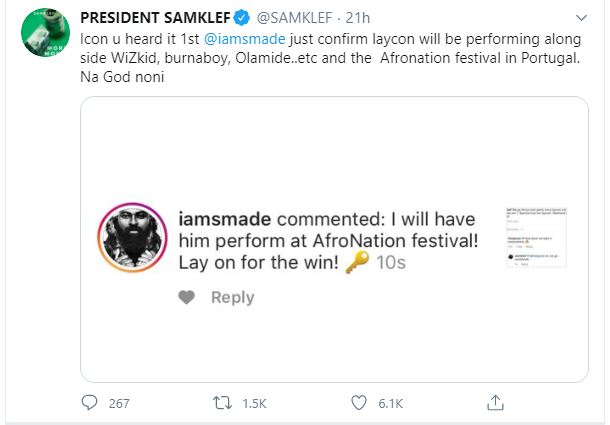
Task: View the small post thumbnail in comment
Action: 536,237
